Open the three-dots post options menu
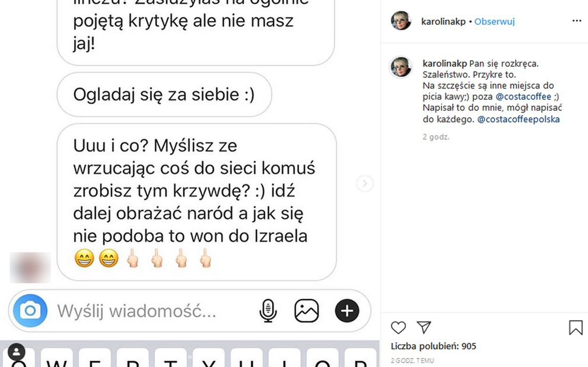Screen dimensions: 588x367 tap(577, 21)
